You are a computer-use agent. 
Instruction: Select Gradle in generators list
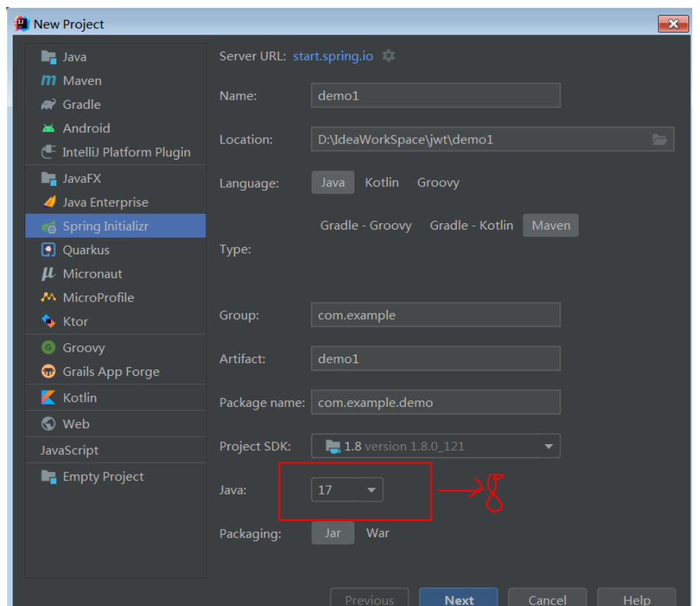(116, 105)
